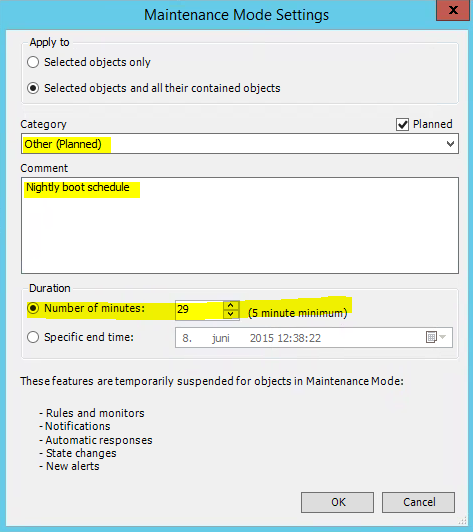Click the year '2015' in the end time field
Image resolution: width=473 pixels, height=532 pixels.
[262, 338]
